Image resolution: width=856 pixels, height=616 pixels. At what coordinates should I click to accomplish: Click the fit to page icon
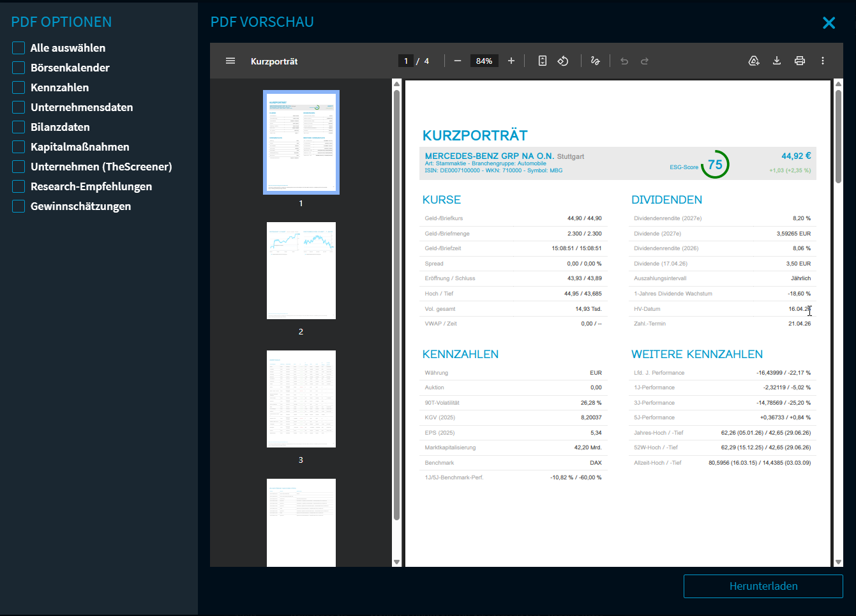pyautogui.click(x=543, y=61)
